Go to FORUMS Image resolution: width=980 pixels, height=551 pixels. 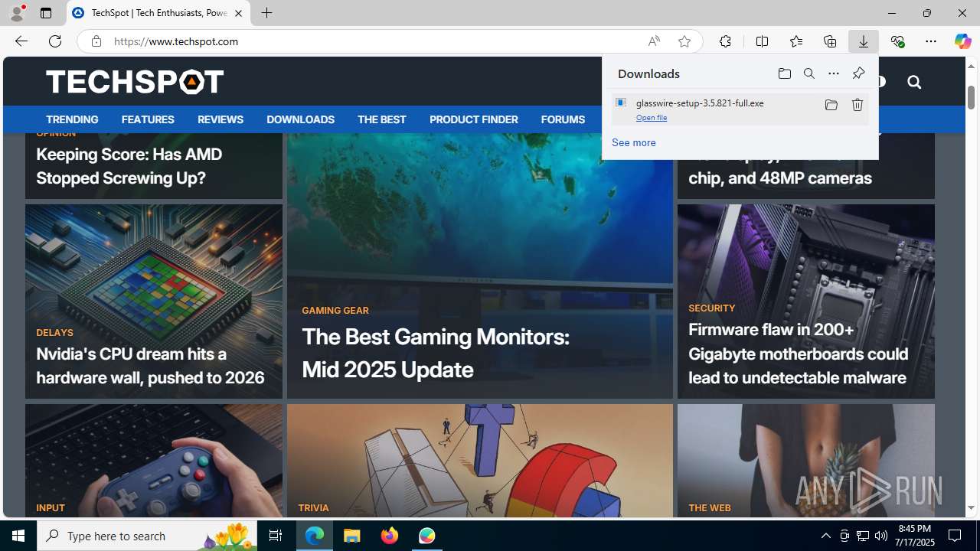(563, 119)
